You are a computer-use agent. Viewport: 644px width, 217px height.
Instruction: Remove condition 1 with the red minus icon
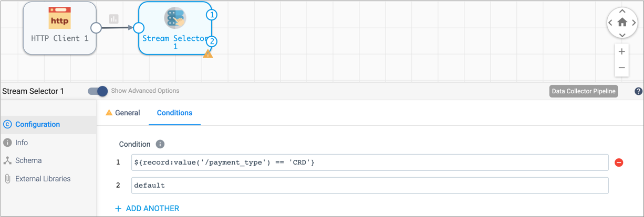coord(619,162)
